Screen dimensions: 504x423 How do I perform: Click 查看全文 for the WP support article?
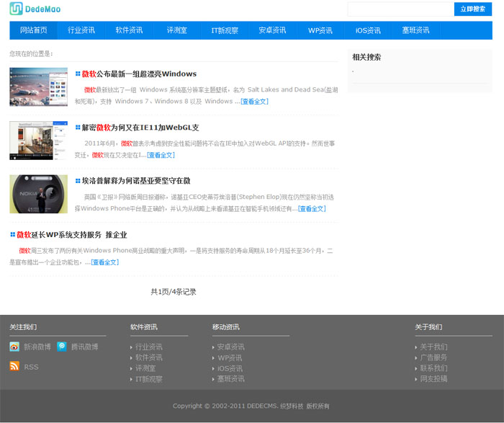[x=105, y=262]
